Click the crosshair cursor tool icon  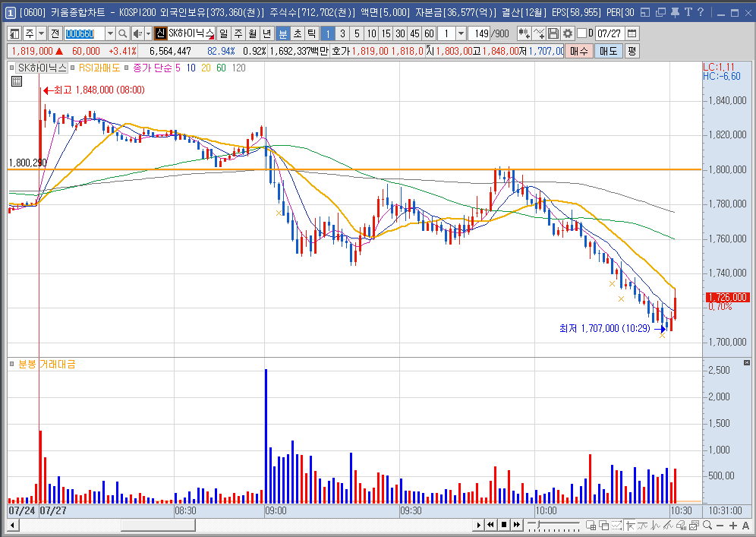(x=629, y=525)
